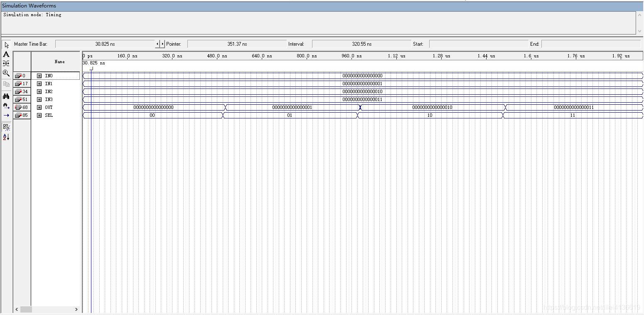Click the grayed copy/full screen icon
Image resolution: width=644 pixels, height=315 pixels.
click(x=6, y=84)
